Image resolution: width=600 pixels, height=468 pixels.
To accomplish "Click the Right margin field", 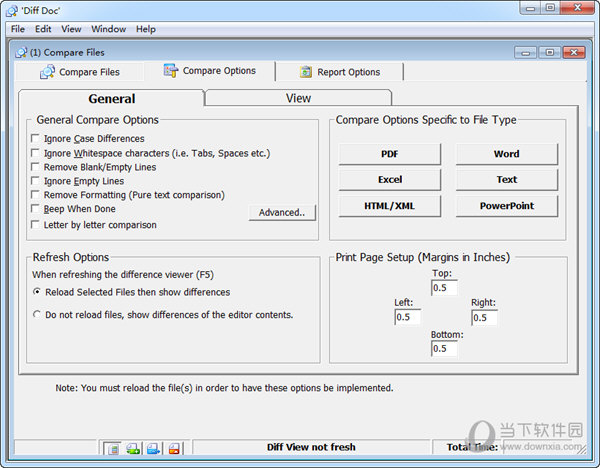I will coord(484,318).
